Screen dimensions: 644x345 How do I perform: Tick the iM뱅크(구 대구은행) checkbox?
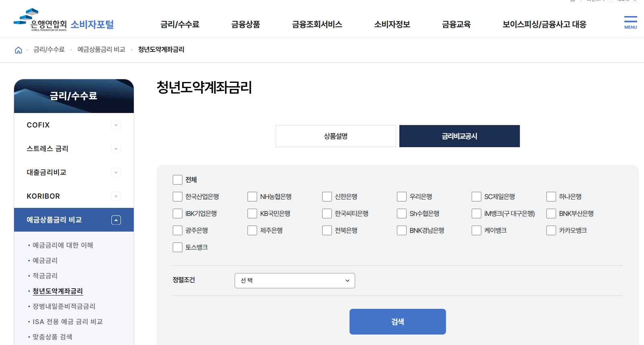476,214
